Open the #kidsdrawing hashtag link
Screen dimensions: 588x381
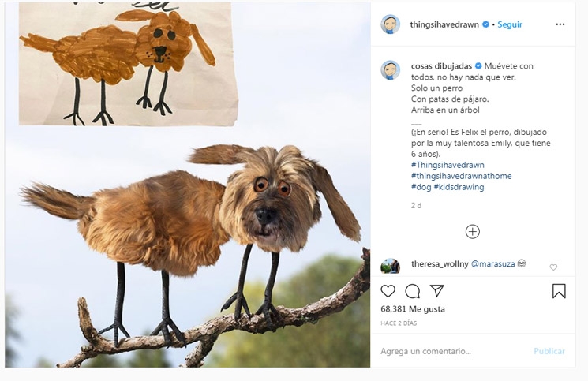click(x=458, y=187)
